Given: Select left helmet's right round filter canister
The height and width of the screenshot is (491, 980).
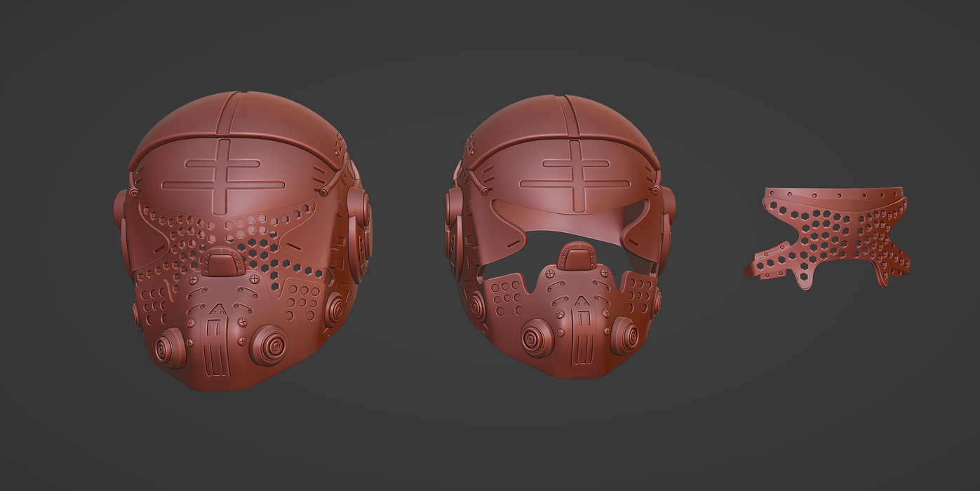Looking at the screenshot, I should [x=269, y=344].
